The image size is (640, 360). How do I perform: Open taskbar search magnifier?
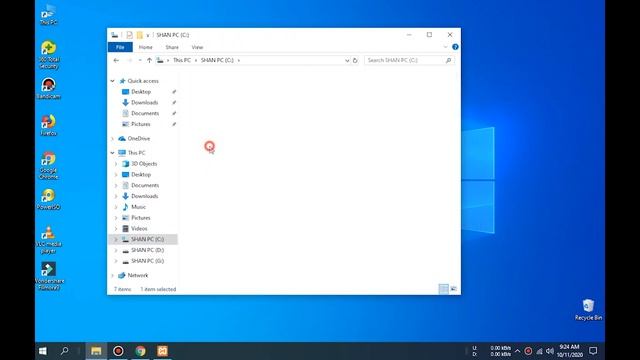(x=64, y=351)
